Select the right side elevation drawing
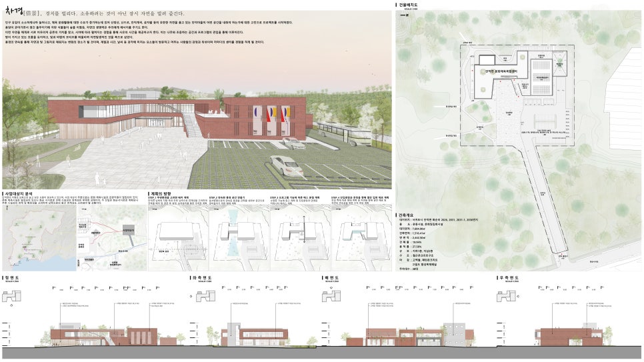Image resolution: width=644 pixels, height=362 pixels. click(573, 335)
